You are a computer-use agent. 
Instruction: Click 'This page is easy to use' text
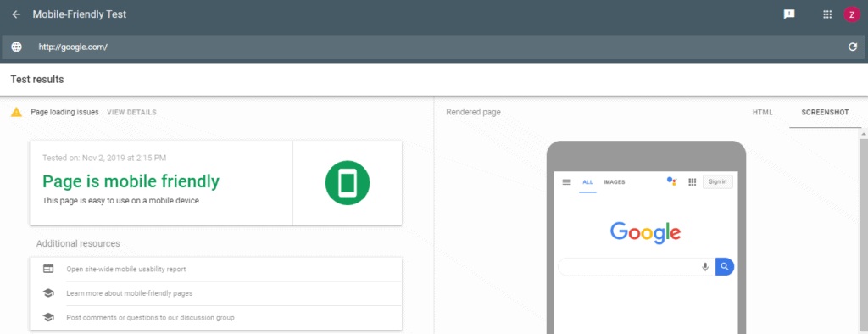point(120,201)
